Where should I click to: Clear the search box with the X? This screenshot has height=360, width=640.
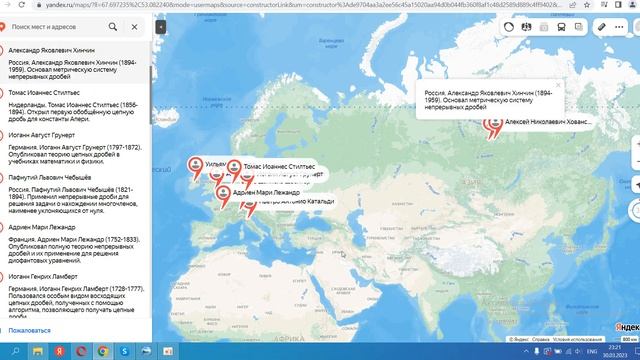pyautogui.click(x=134, y=27)
